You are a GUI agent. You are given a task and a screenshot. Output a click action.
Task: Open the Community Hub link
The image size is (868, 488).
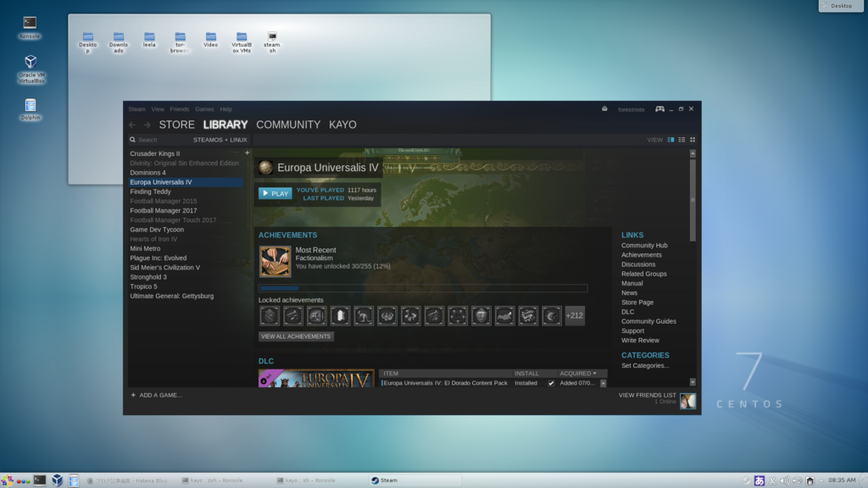pyautogui.click(x=643, y=245)
